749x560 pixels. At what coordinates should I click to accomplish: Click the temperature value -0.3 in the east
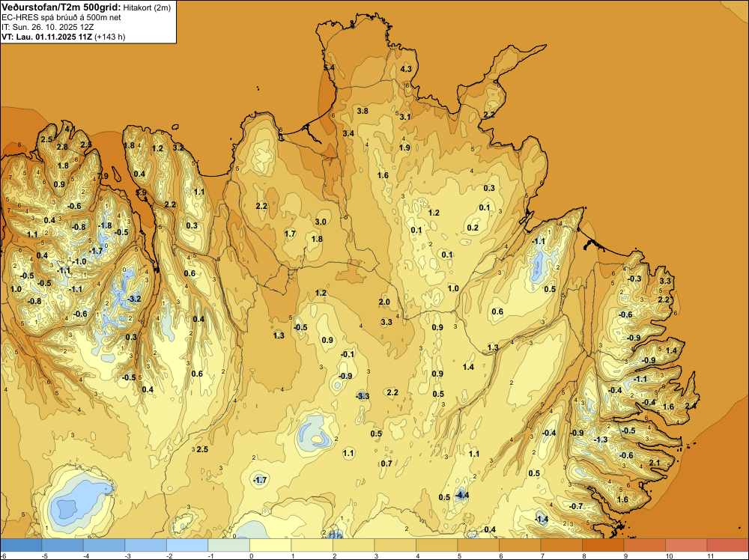[x=634, y=279]
